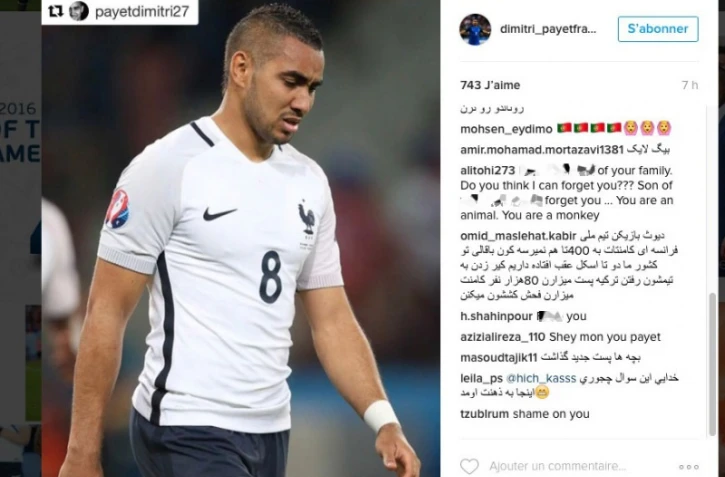Click the main photo of the player
725x477 pixels.
(x=240, y=238)
